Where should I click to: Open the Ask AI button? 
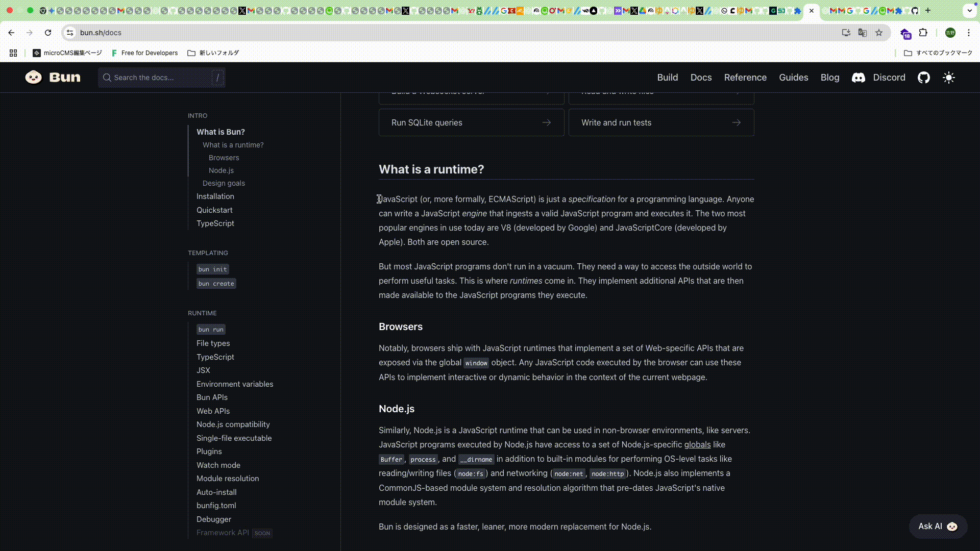pos(938,527)
